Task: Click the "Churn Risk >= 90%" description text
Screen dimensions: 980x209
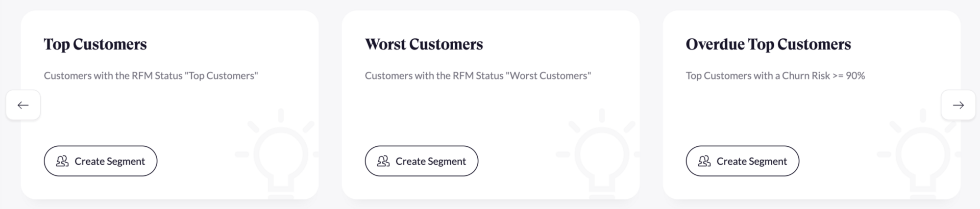Action: (775, 76)
